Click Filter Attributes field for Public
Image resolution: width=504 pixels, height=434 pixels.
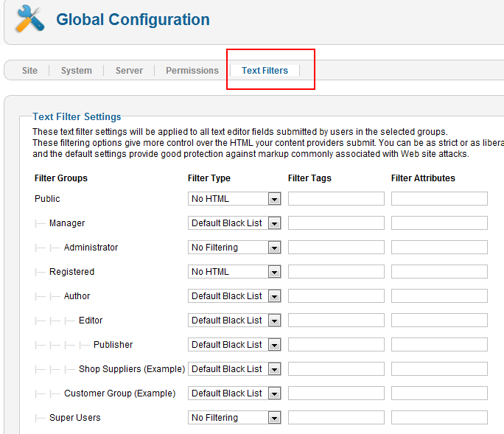click(439, 199)
